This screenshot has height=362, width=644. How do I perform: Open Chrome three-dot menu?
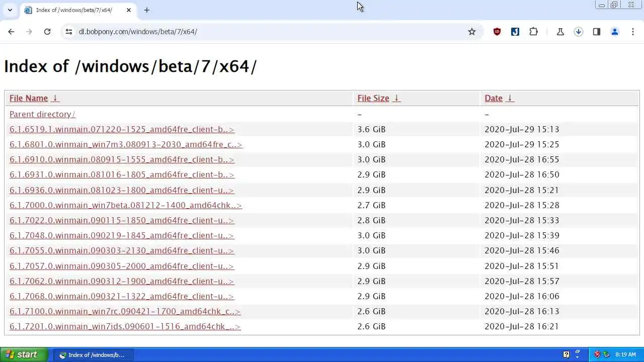tap(633, 32)
